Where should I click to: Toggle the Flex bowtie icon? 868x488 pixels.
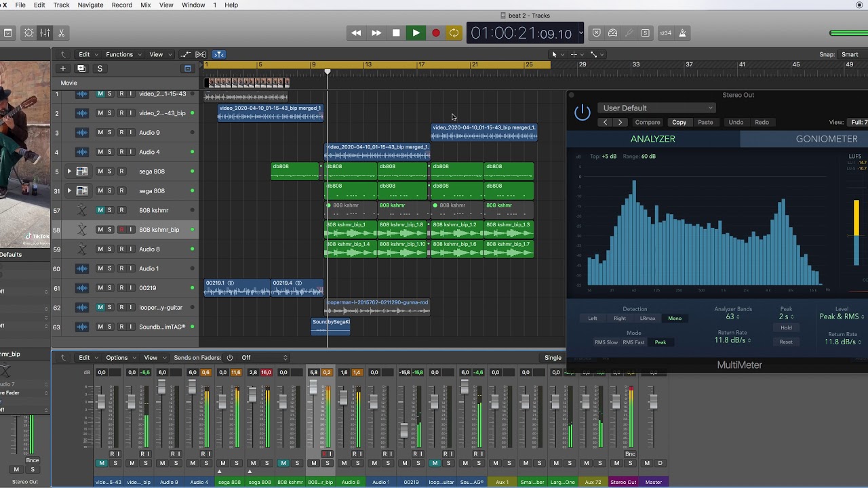tap(201, 54)
